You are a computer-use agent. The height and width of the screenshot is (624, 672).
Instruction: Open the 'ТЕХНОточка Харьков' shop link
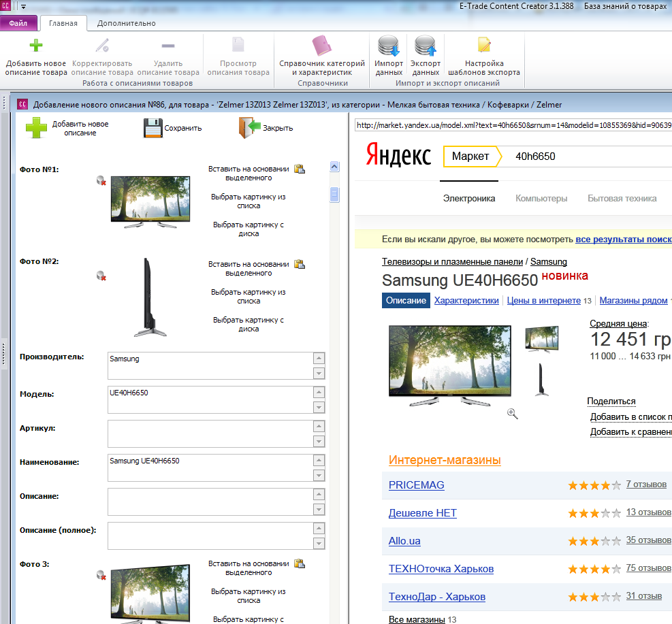point(441,568)
